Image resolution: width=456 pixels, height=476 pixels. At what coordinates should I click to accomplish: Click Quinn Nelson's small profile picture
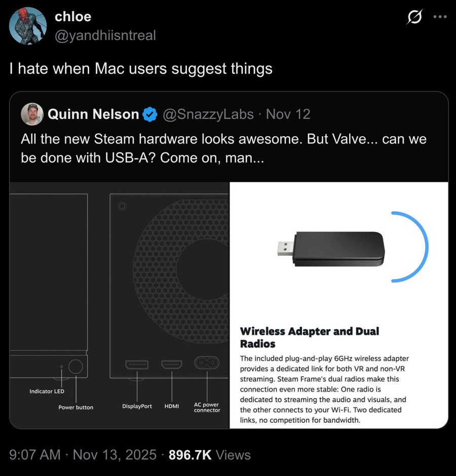tap(32, 114)
